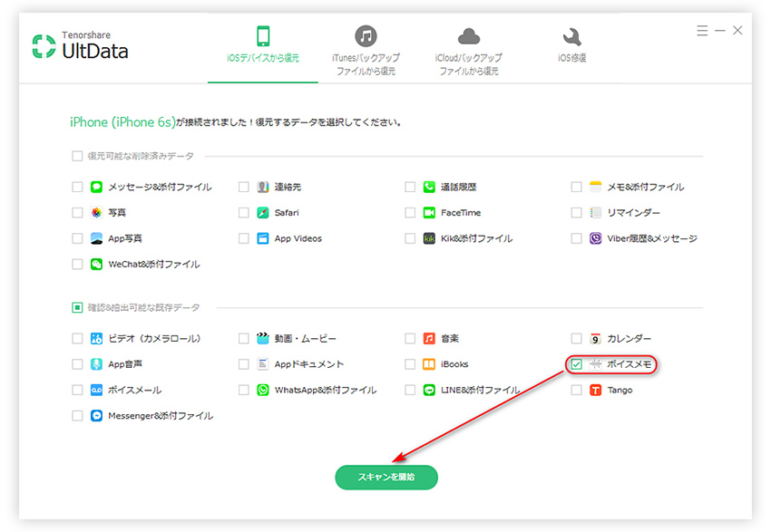Screen dimensions: 771x532
Task: Check the WhatsApp&添付ファイル checkbox
Action: pos(243,390)
